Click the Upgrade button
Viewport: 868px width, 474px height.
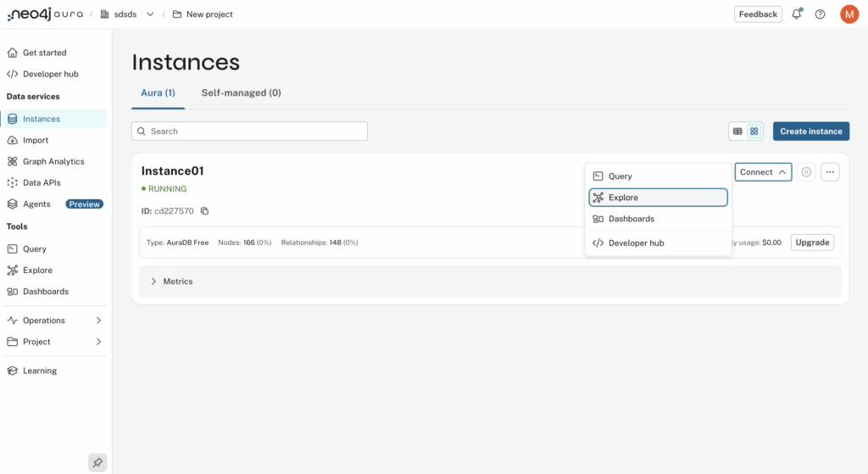pyautogui.click(x=812, y=242)
